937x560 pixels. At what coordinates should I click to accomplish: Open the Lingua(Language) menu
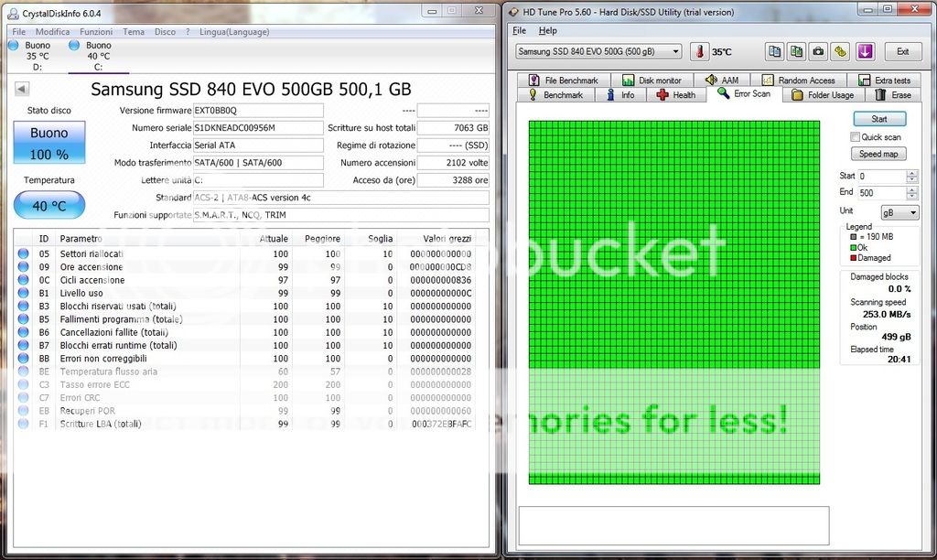[234, 32]
